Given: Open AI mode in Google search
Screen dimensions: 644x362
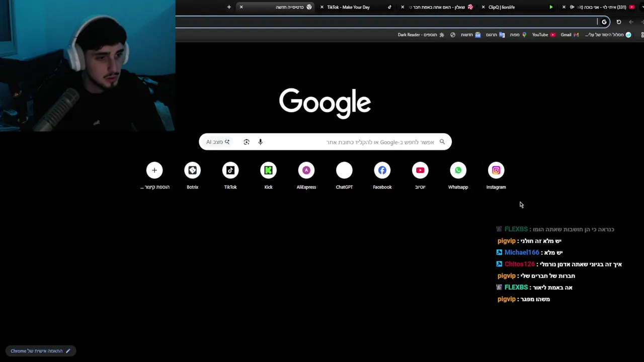Looking at the screenshot, I should click(x=218, y=142).
